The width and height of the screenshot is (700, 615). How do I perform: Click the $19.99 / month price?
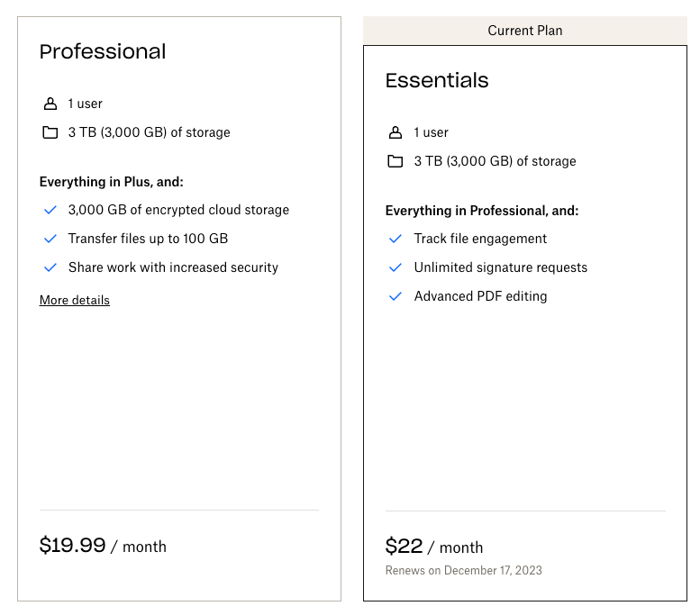click(x=103, y=546)
